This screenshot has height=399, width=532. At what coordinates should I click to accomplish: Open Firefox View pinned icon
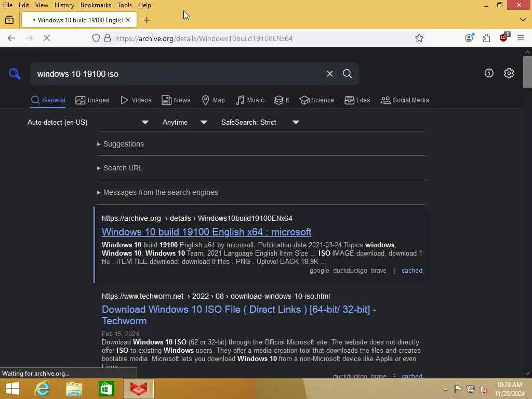[x=9, y=20]
